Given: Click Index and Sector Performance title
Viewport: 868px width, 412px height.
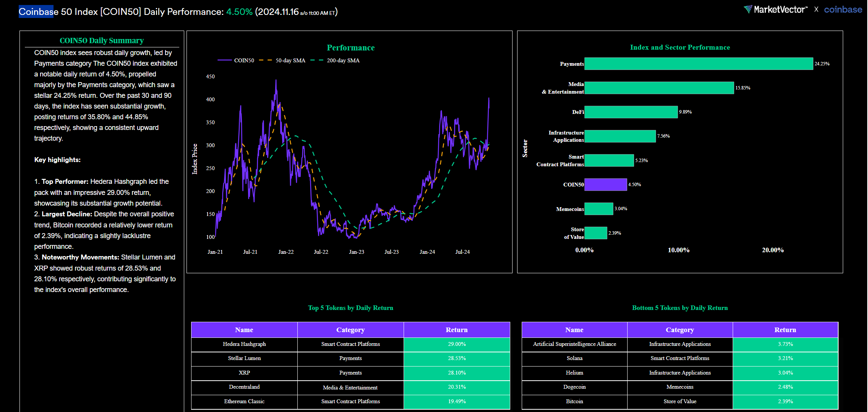Looking at the screenshot, I should click(x=680, y=47).
